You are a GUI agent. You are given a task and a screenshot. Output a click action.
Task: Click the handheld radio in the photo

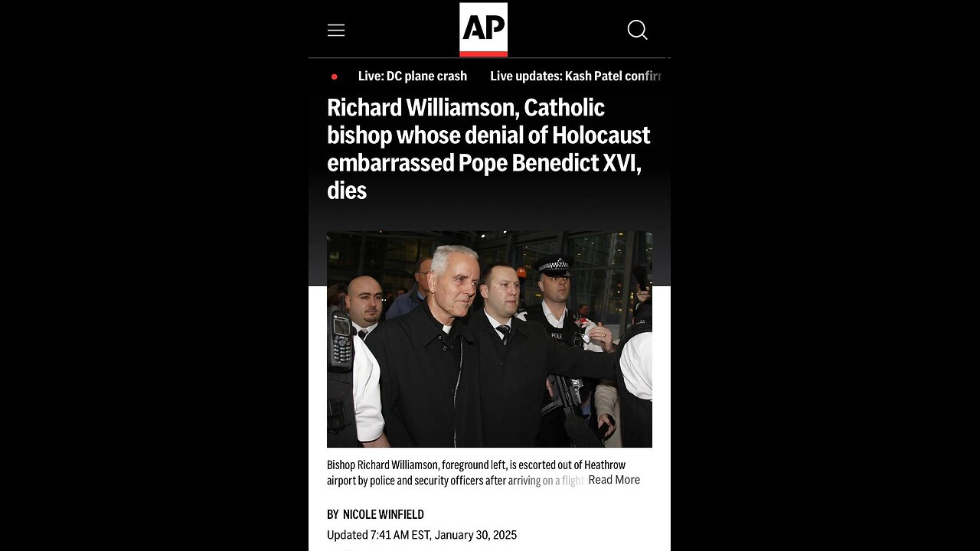pos(341,339)
